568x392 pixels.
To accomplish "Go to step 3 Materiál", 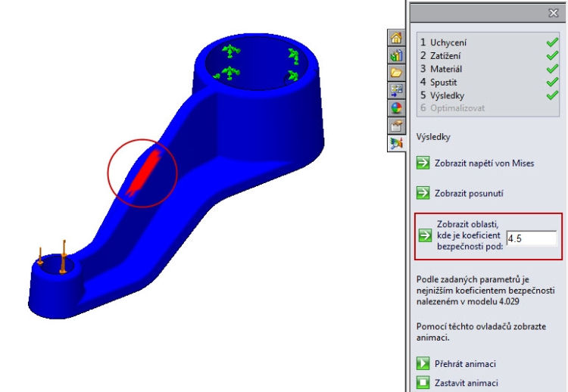I will coord(442,69).
